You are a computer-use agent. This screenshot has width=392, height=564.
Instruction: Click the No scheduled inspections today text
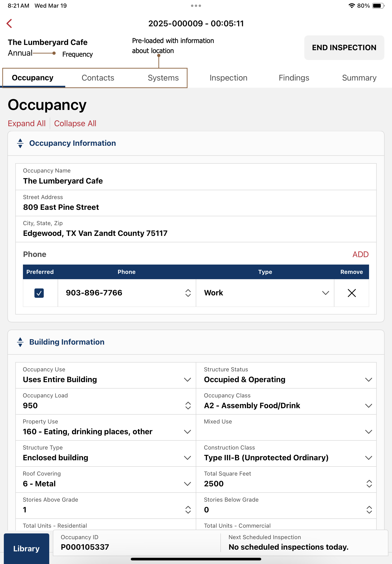[x=288, y=547]
